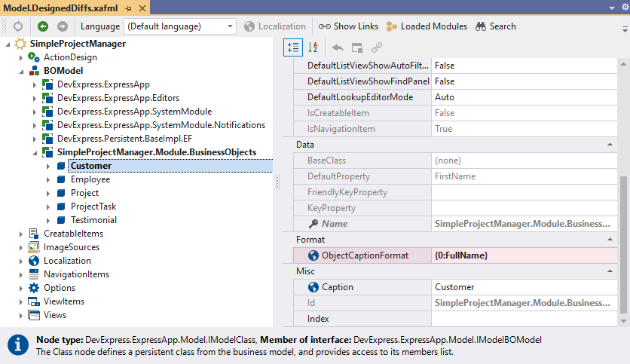Click the ViewItems node icon
630x364 pixels.
[34, 301]
